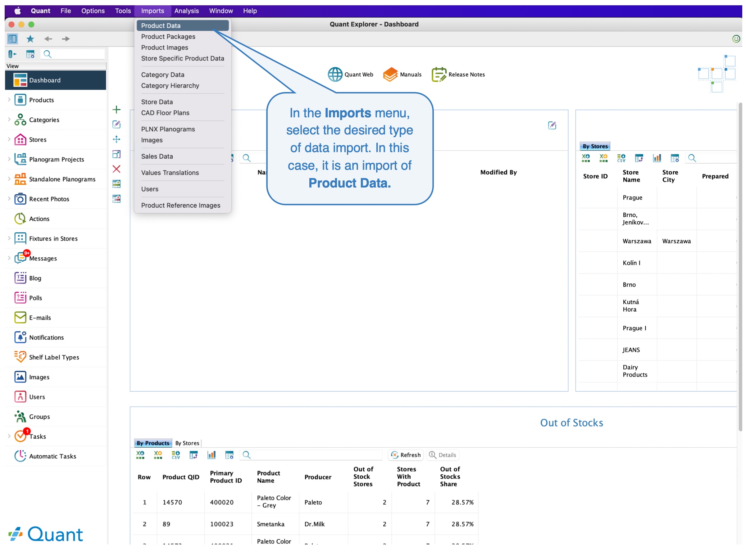
Task: Expand the Planogram Projects node
Action: tap(9, 159)
